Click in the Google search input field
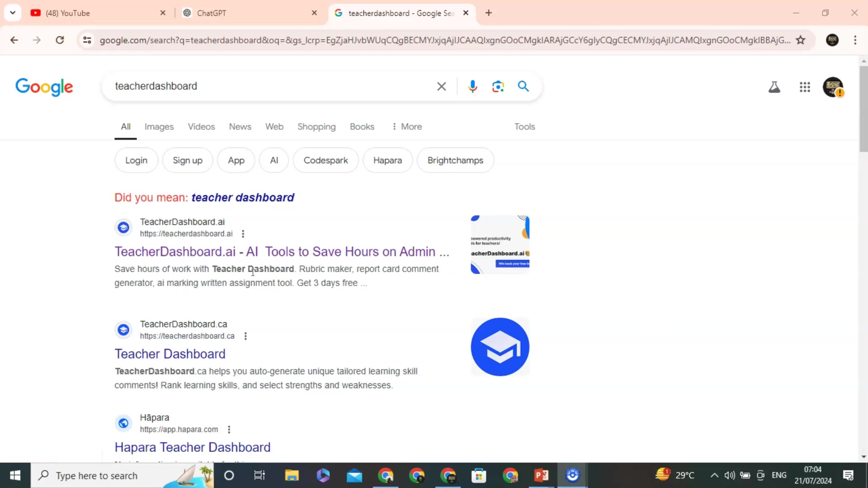868x488 pixels. (x=271, y=86)
